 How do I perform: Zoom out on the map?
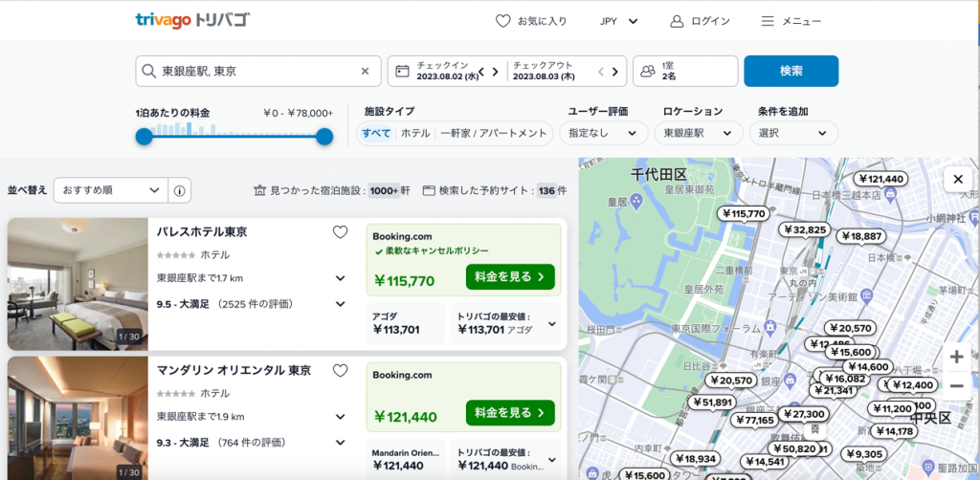point(956,385)
